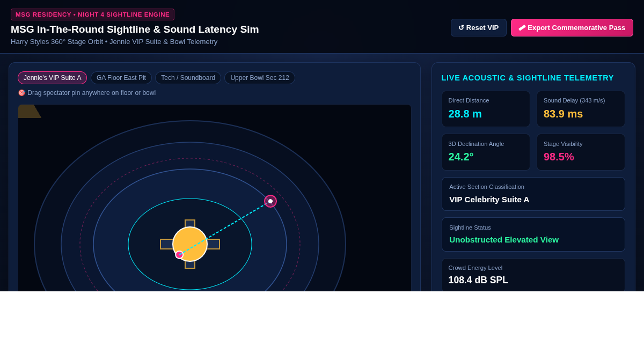Image resolution: width=644 pixels, height=338 pixels.
Task: Click the orange circular center stage
Action: pos(190,244)
